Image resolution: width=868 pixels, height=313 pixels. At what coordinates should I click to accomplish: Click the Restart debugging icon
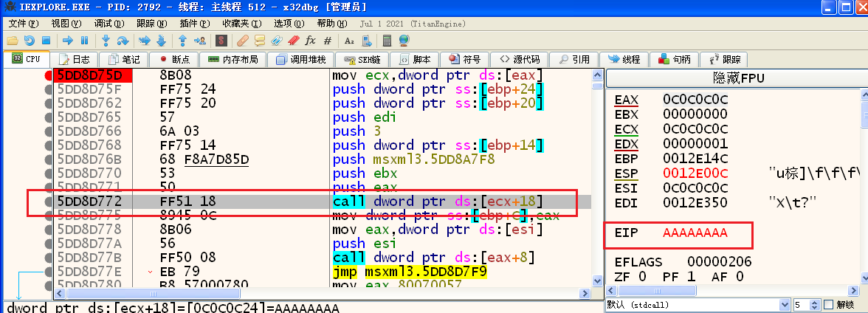[x=30, y=41]
